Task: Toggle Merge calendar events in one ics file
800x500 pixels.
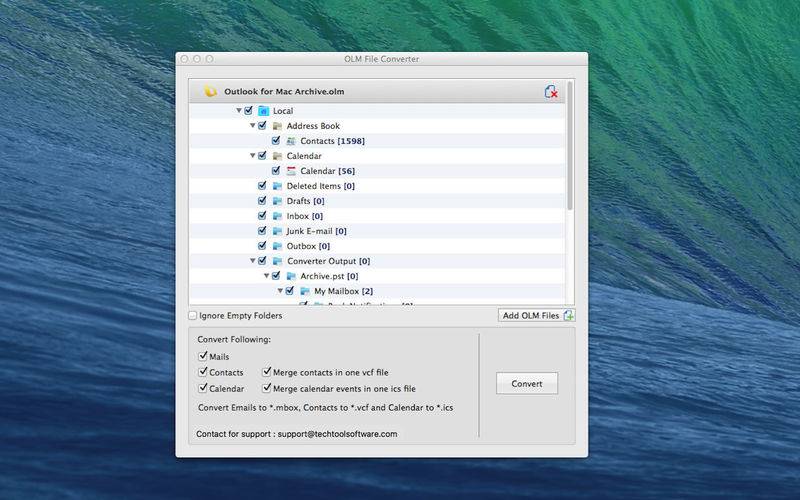Action: coord(266,388)
